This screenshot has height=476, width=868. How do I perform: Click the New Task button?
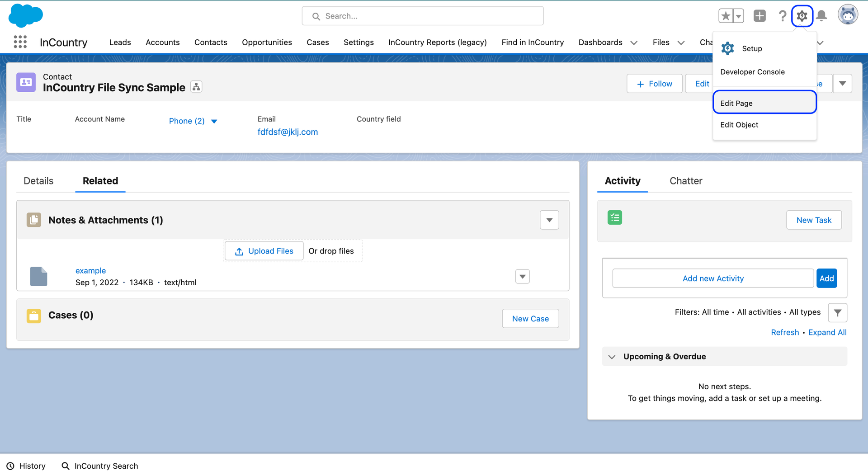click(814, 220)
